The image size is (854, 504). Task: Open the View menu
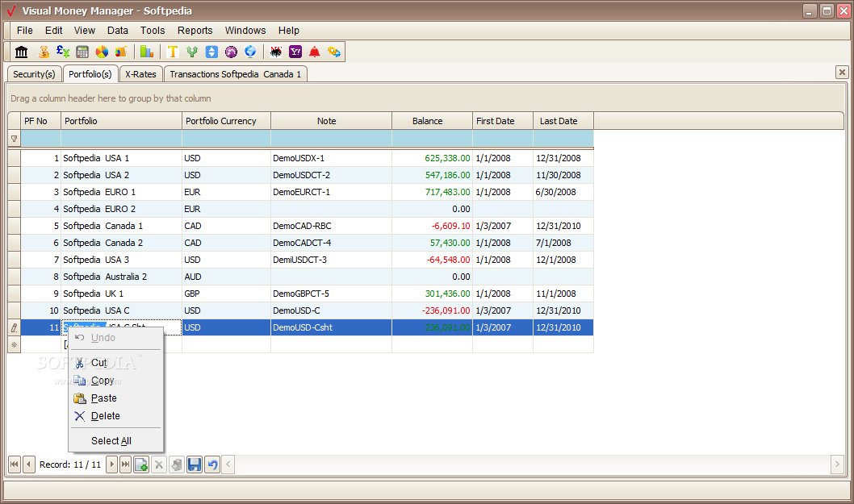tap(85, 31)
